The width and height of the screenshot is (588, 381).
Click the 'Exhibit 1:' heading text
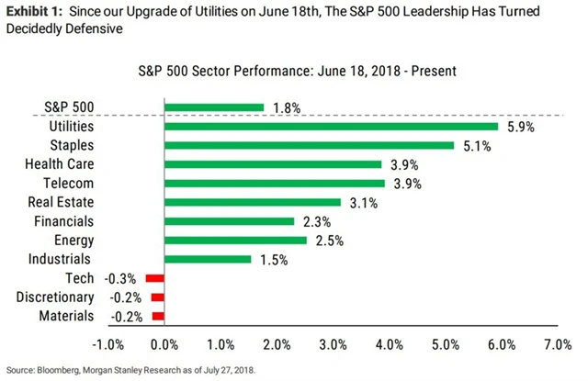tap(36, 12)
